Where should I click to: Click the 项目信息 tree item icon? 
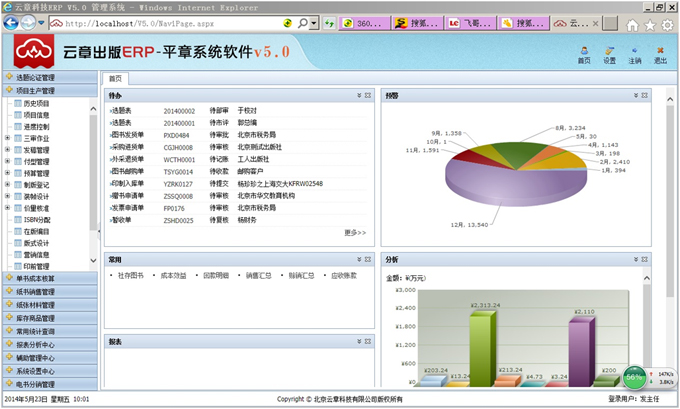tap(18, 115)
